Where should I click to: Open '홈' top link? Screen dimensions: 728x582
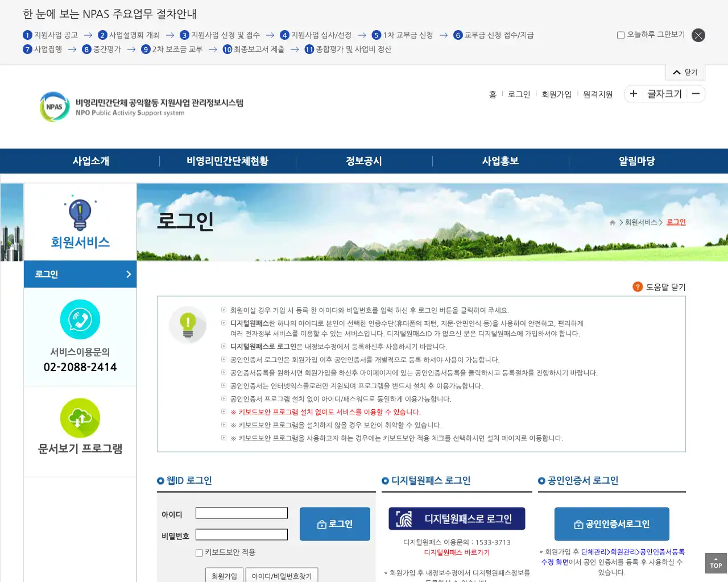[x=493, y=94]
